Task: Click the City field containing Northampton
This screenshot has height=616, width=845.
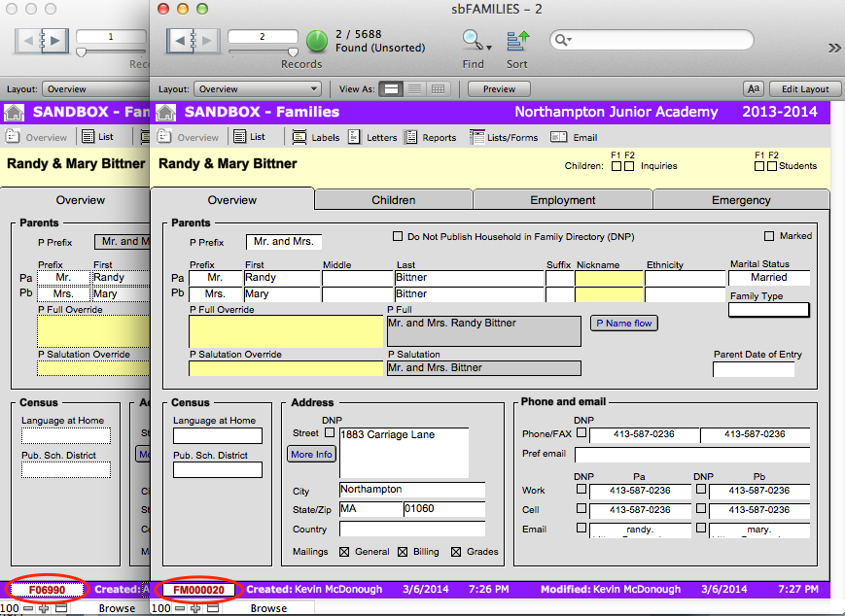Action: 411,490
